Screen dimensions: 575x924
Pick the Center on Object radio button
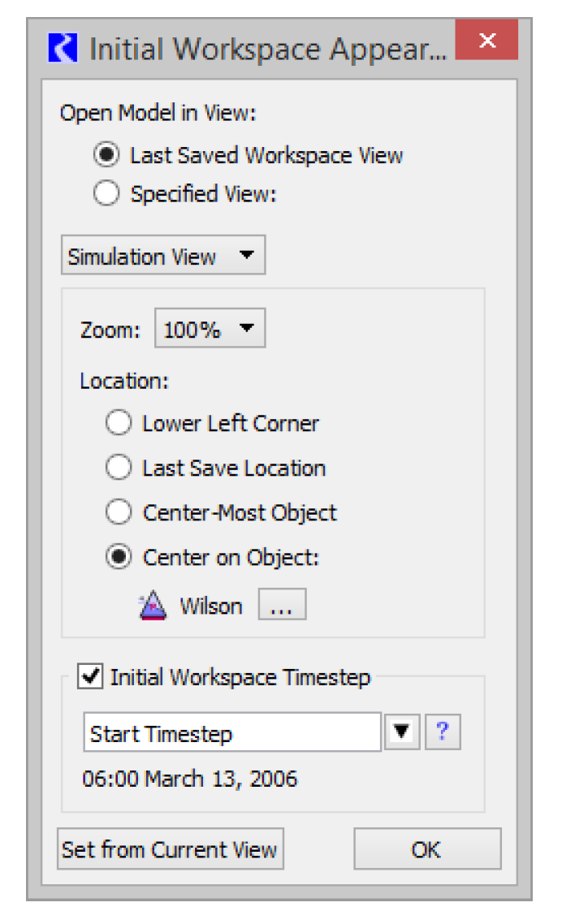119,557
